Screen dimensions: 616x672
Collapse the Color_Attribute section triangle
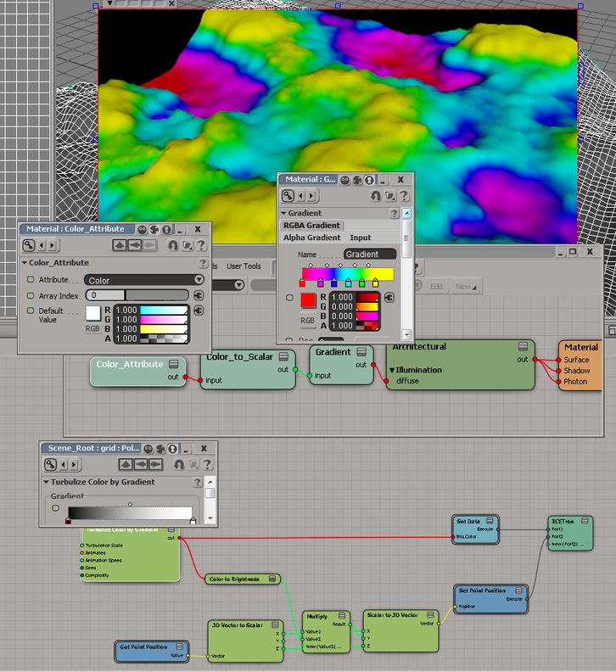pyautogui.click(x=25, y=263)
